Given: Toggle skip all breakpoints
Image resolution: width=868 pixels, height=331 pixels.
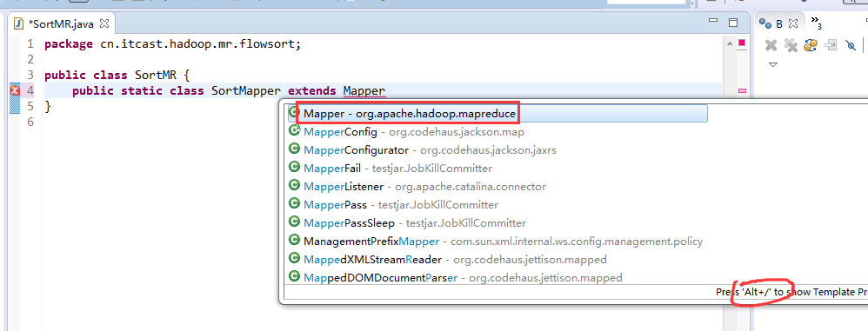Looking at the screenshot, I should coord(851,45).
